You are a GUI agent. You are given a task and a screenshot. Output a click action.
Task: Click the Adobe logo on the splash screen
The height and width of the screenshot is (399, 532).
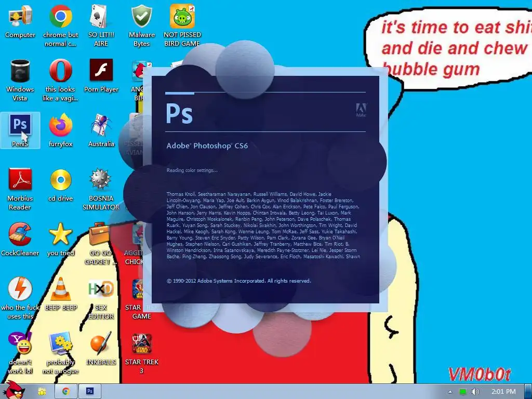[x=361, y=110]
